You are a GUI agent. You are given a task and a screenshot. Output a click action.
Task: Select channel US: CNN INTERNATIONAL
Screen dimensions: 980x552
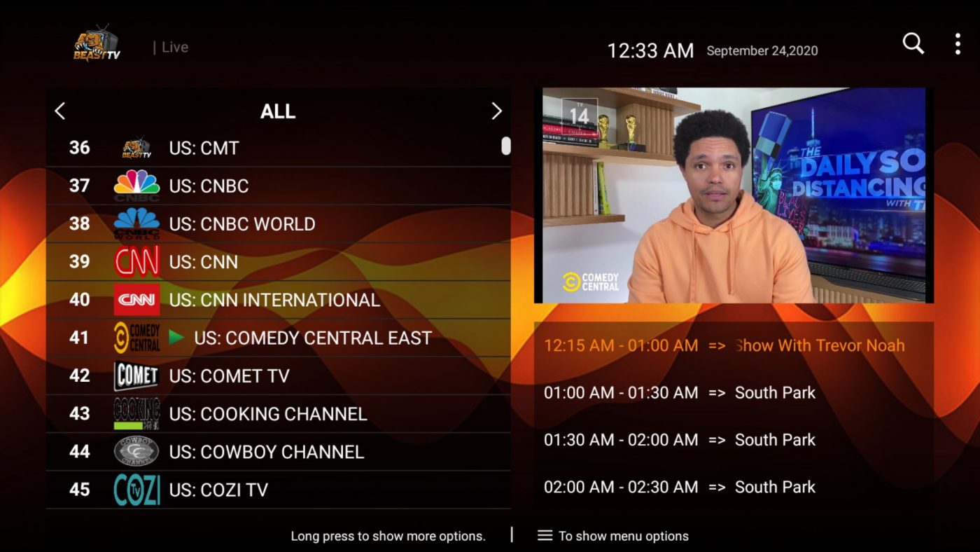274,300
